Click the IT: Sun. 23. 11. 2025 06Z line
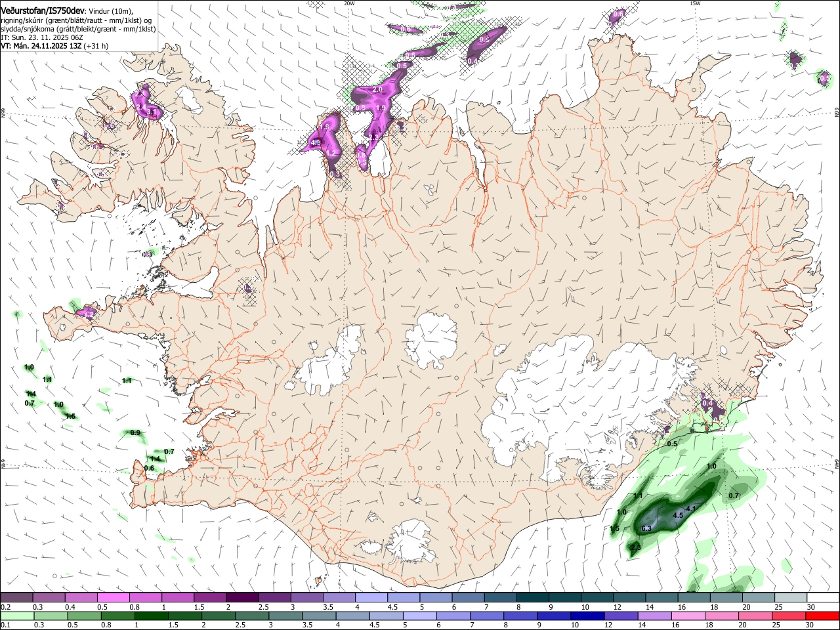The image size is (840, 630). 41,37
